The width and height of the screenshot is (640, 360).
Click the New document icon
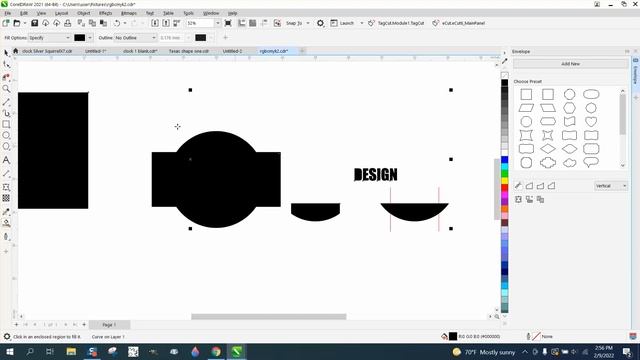(x=6, y=23)
